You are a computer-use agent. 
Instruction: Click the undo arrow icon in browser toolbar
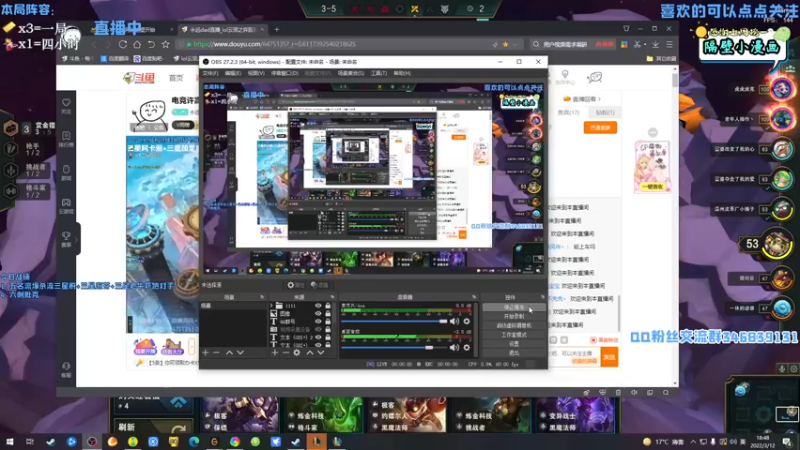[x=151, y=44]
